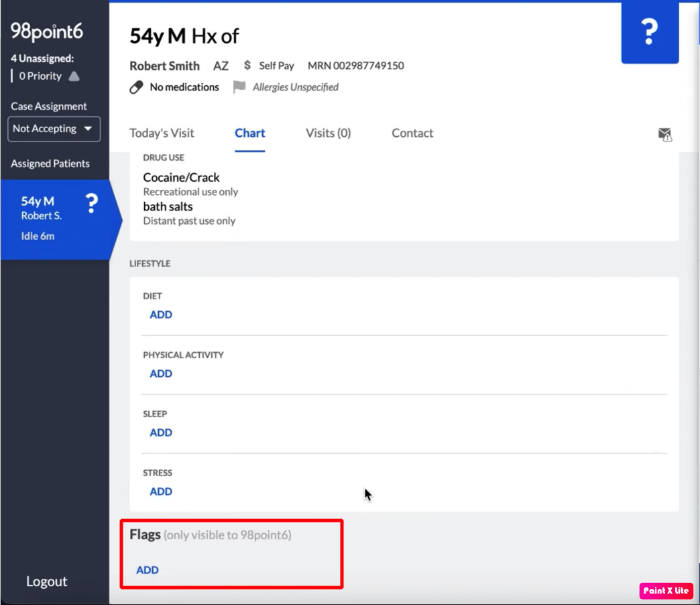This screenshot has width=700, height=605.
Task: Go to the Contact tab
Action: pyautogui.click(x=412, y=133)
